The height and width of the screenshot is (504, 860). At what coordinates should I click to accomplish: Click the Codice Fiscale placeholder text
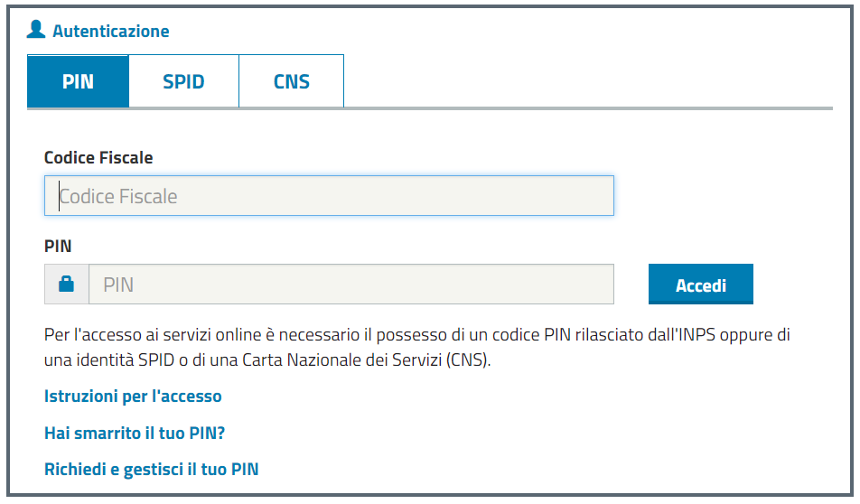point(118,196)
